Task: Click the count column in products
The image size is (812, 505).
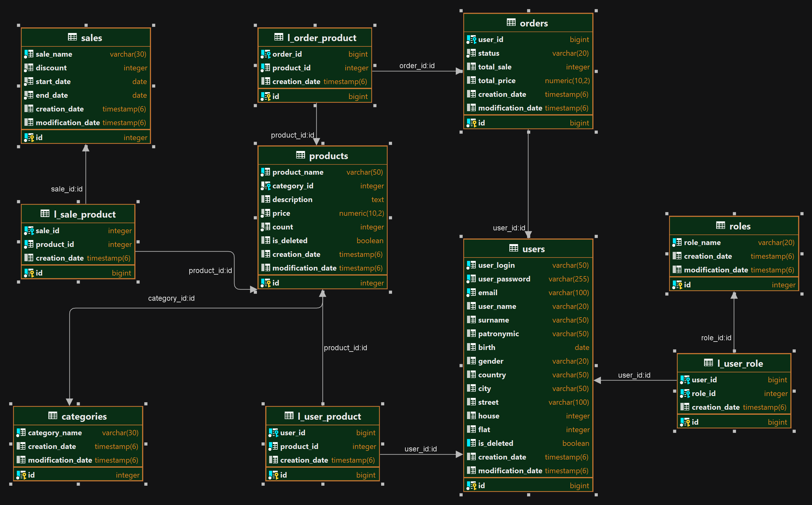Action: click(x=322, y=227)
